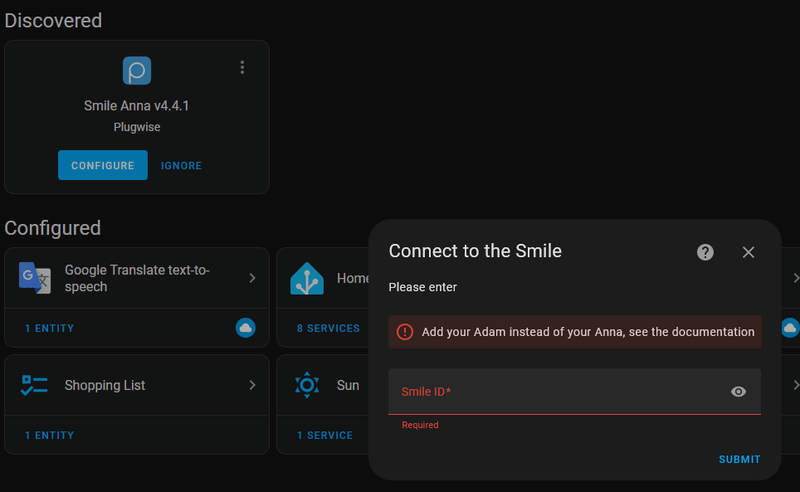The image size is (800, 492).
Task: Click the cloud badge on Google Translate card
Action: (245, 328)
